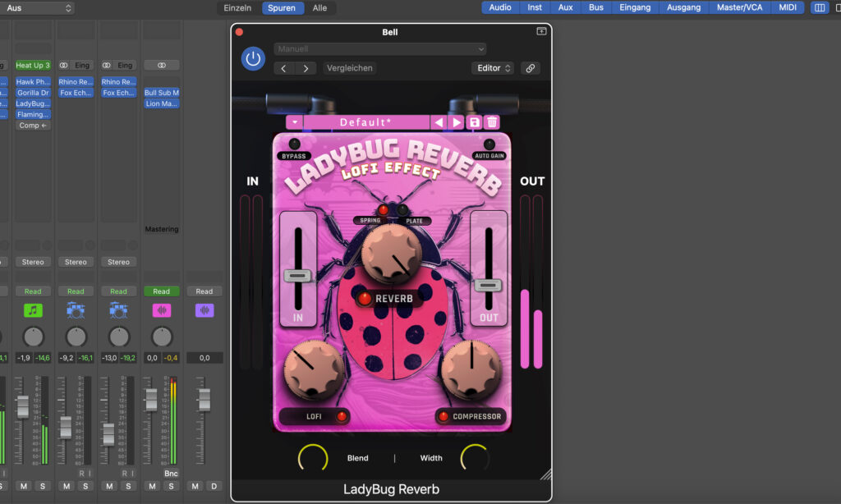Screen dimensions: 841x504
Task: Click the plugin OUT level slider handle
Action: [x=488, y=285]
